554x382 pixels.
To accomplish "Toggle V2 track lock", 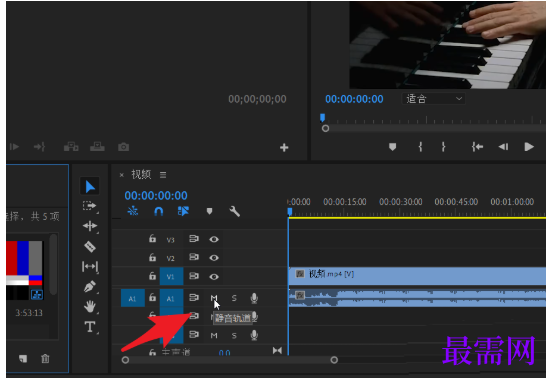I will 152,257.
